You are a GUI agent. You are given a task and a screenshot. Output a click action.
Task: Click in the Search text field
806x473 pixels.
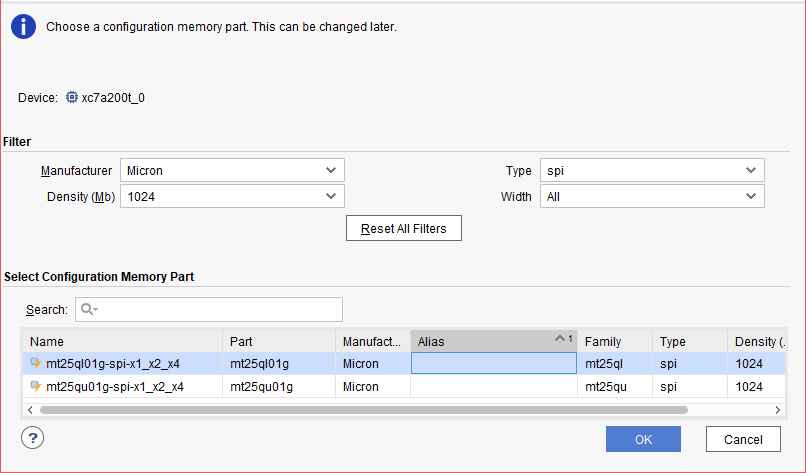pyautogui.click(x=218, y=310)
